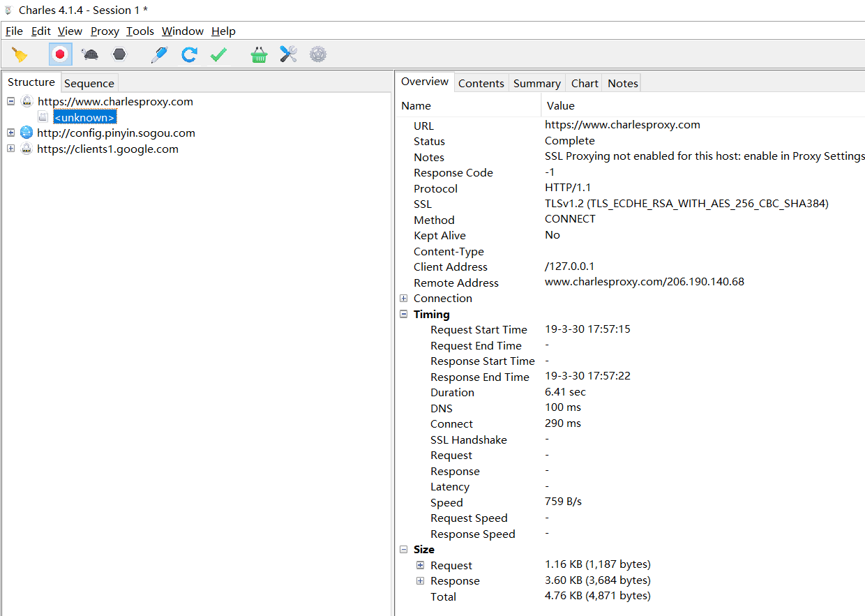Clear the session with the broom icon

[x=20, y=54]
